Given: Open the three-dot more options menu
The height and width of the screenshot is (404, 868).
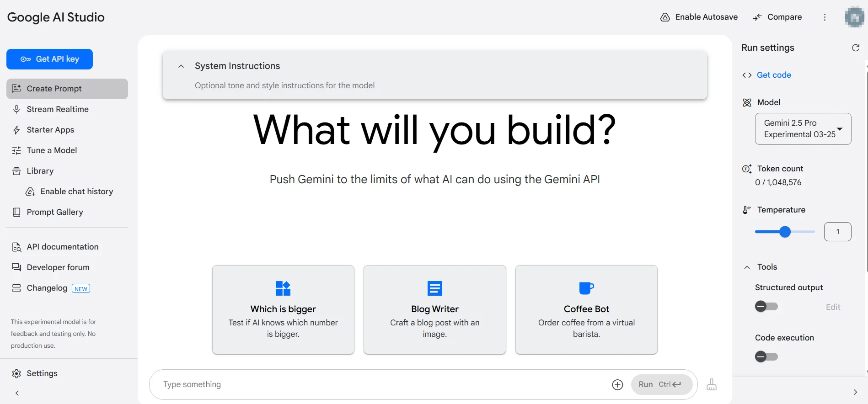Looking at the screenshot, I should tap(825, 17).
